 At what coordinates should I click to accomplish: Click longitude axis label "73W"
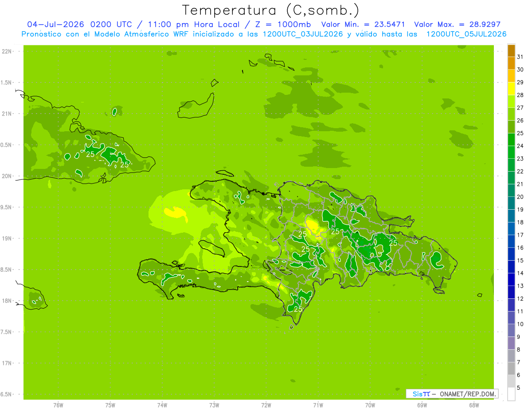click(x=214, y=405)
